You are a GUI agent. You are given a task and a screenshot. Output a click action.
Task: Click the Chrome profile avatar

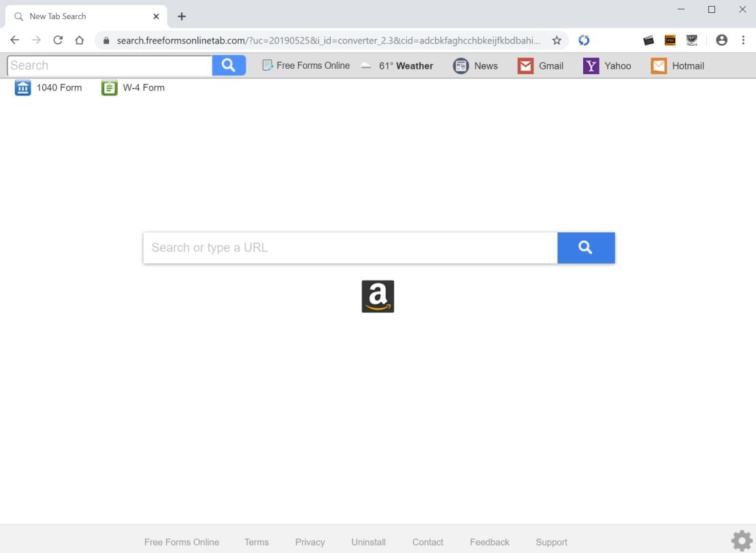(x=721, y=40)
